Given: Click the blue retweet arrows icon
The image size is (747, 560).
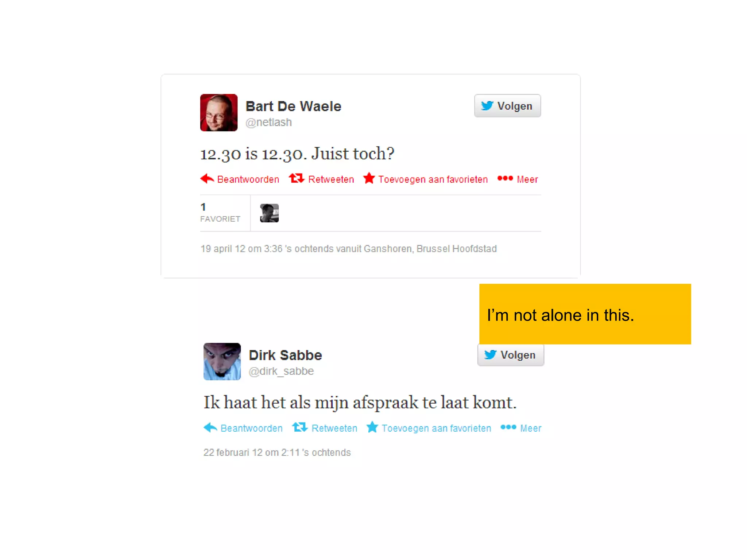Looking at the screenshot, I should pyautogui.click(x=300, y=427).
